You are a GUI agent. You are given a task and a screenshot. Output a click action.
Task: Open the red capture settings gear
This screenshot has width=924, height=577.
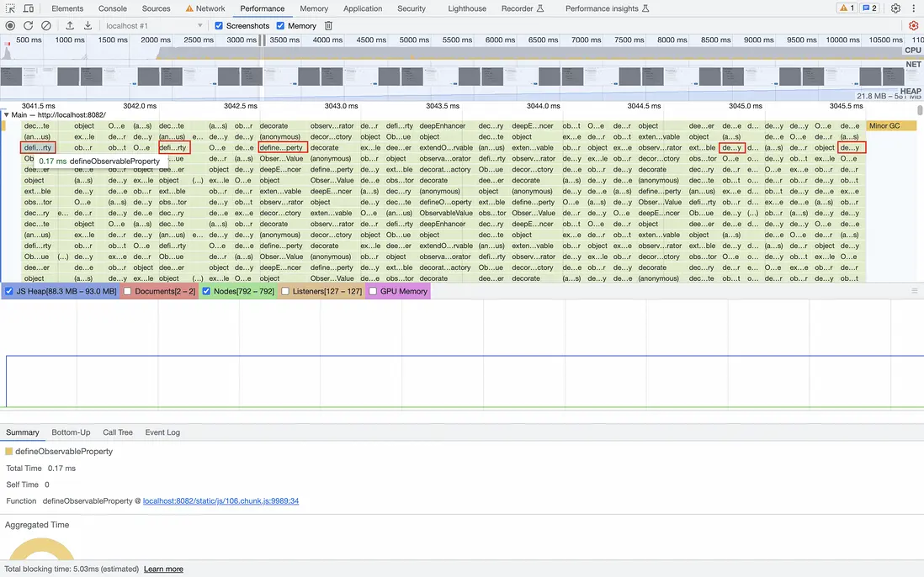pos(914,26)
